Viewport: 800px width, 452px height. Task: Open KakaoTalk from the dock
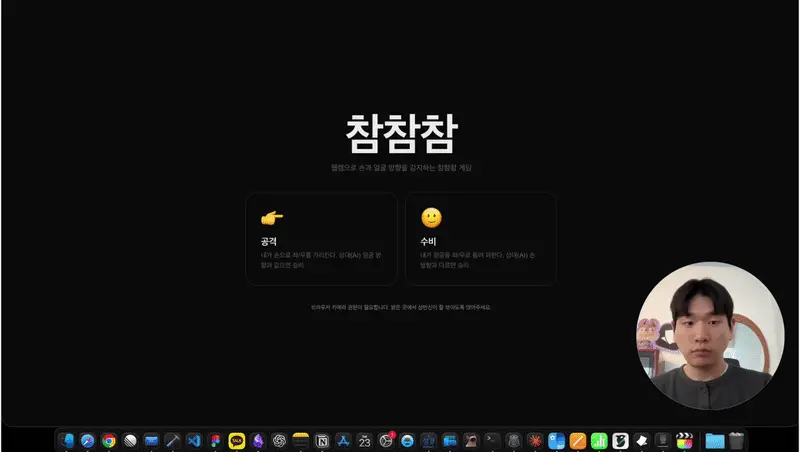(x=237, y=441)
